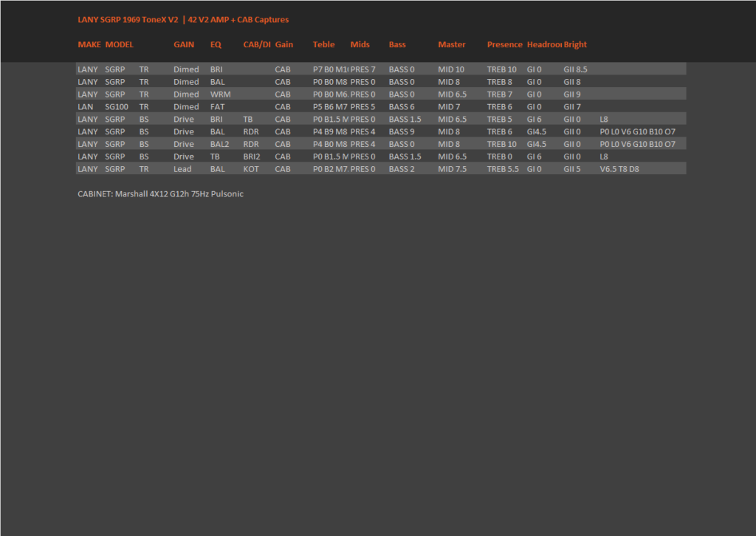Click the 'Teble' column header
The image size is (756, 536).
pos(323,44)
